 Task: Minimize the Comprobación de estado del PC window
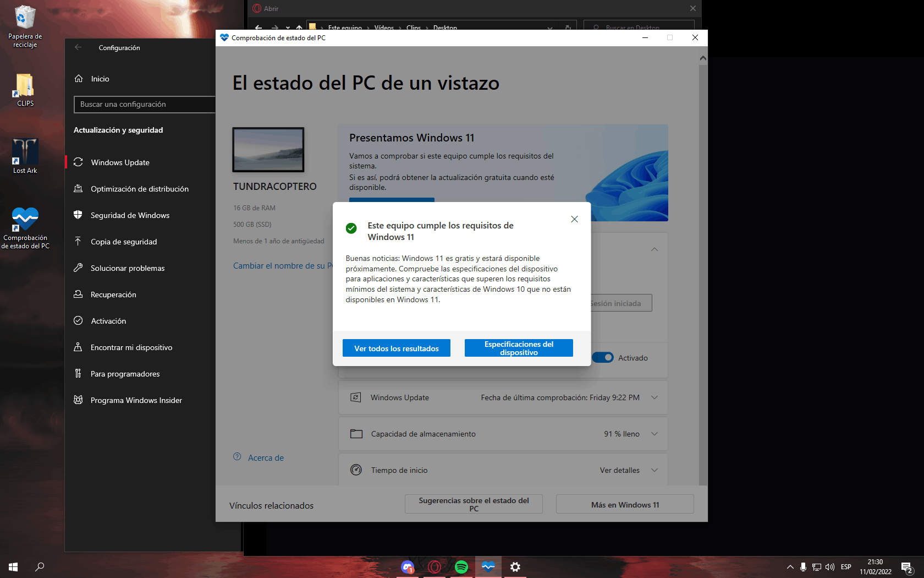(645, 37)
